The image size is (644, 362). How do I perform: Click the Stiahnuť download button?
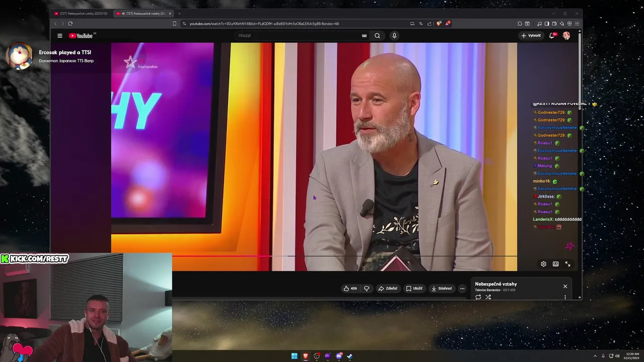click(442, 289)
